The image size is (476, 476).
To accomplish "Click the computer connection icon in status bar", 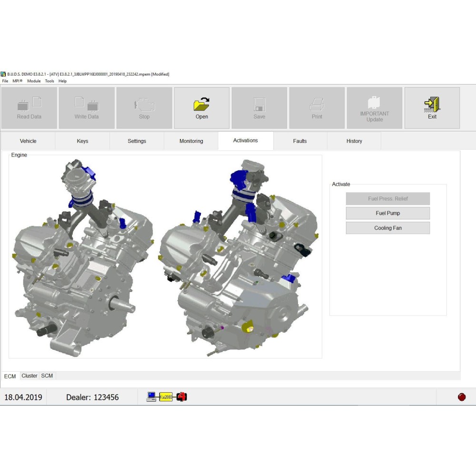I will 151,396.
